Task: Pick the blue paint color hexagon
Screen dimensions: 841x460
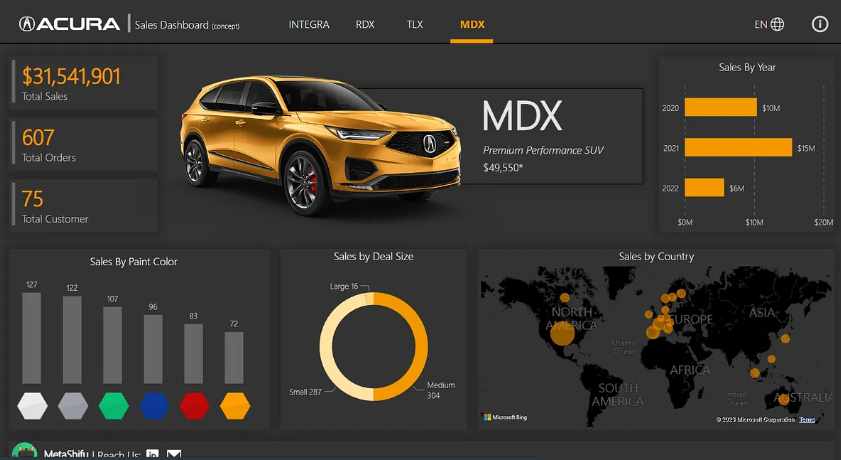Action: pyautogui.click(x=153, y=405)
